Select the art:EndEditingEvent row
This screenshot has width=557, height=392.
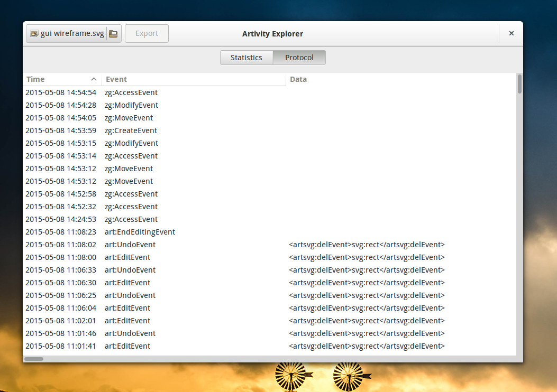pyautogui.click(x=140, y=232)
